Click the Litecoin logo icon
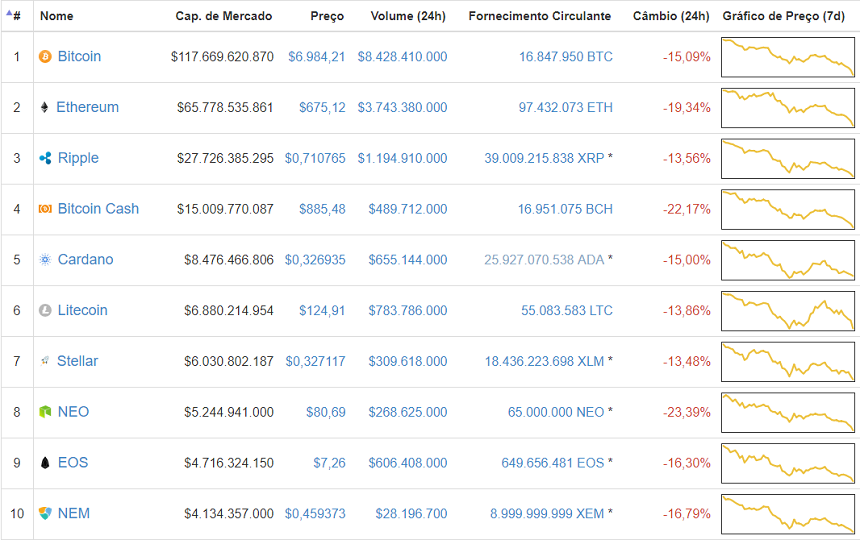The width and height of the screenshot is (860, 540). click(x=45, y=310)
